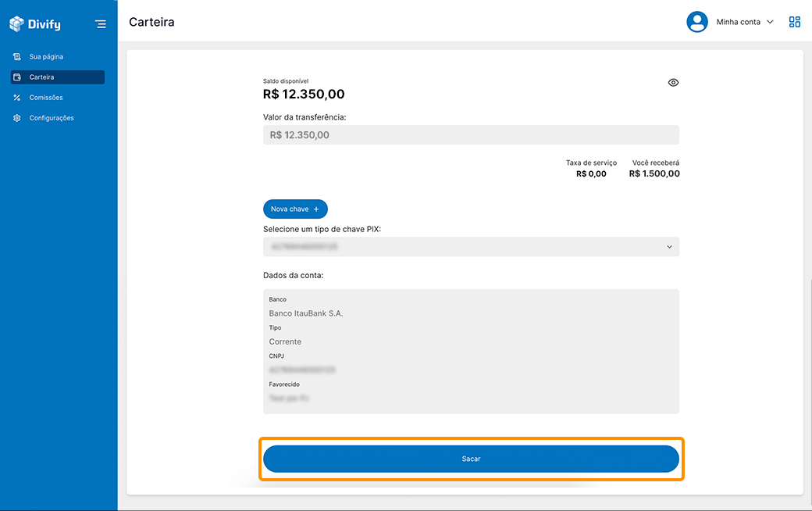This screenshot has height=511, width=812.
Task: Click the Divify brand name text
Action: pyautogui.click(x=45, y=24)
